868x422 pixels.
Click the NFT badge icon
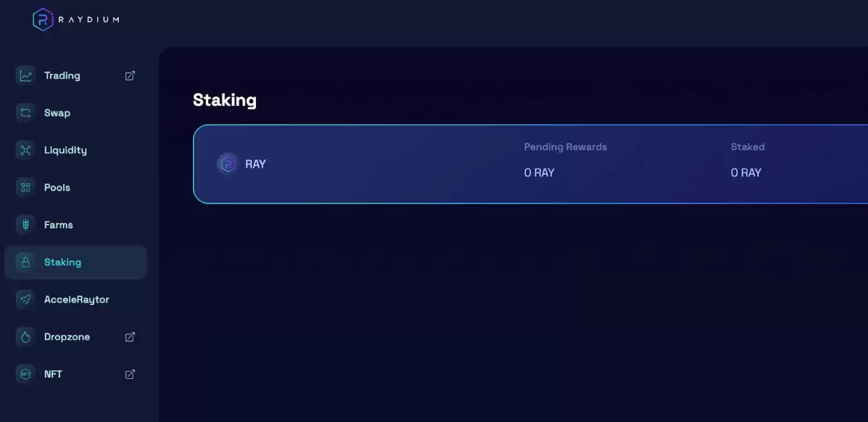click(x=26, y=374)
